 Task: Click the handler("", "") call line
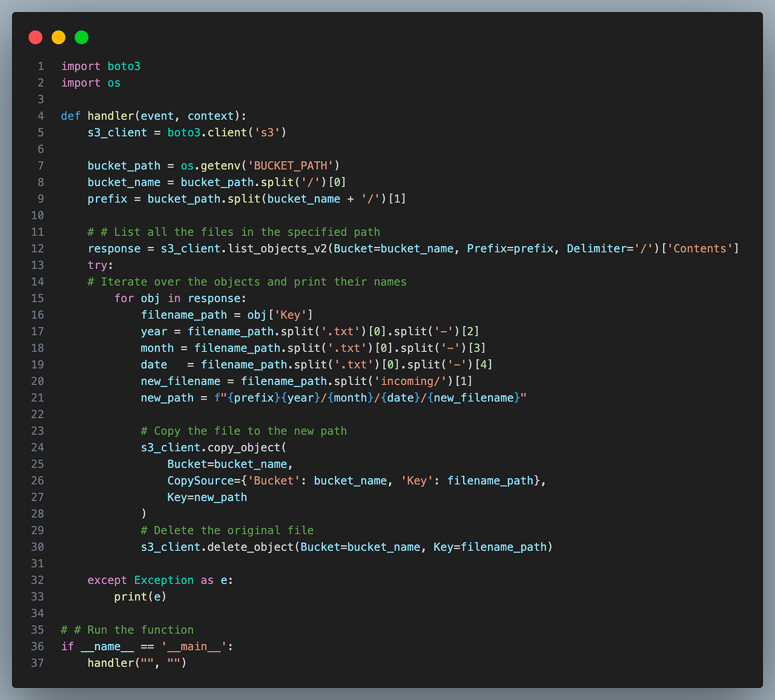137,663
